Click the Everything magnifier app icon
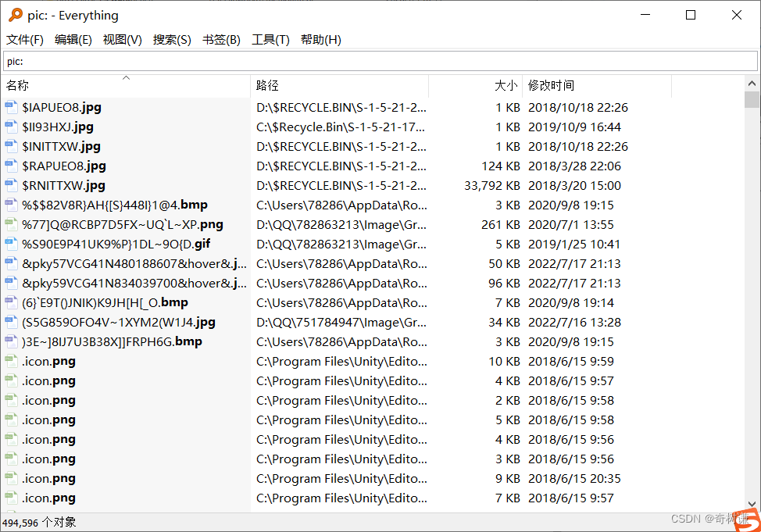Viewport: 761px width, 532px height. point(16,15)
